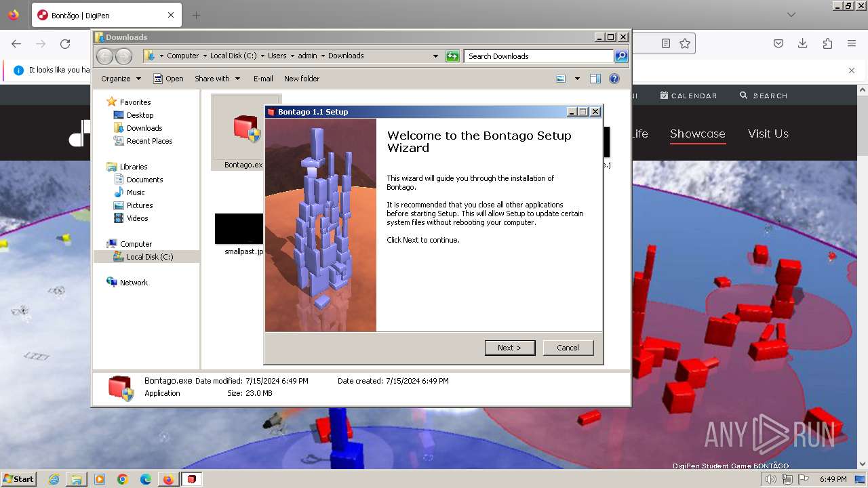Open Showcase menu on DigiPen site
This screenshot has width=868, height=488.
[x=697, y=134]
